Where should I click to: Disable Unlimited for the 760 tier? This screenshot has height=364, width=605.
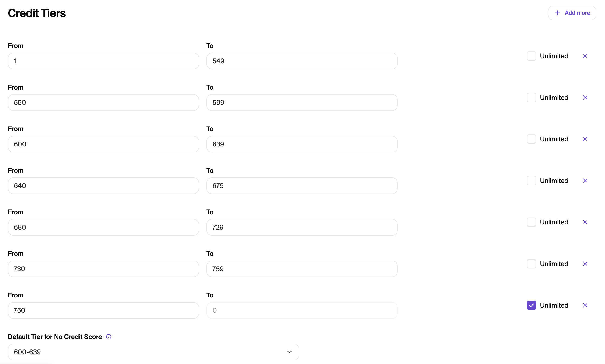tap(532, 305)
